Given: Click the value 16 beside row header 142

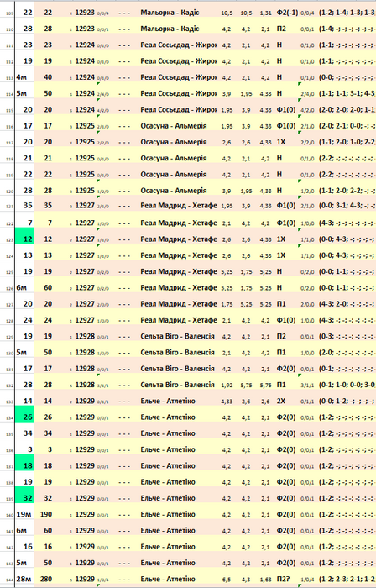Looking at the screenshot, I should (28, 546).
